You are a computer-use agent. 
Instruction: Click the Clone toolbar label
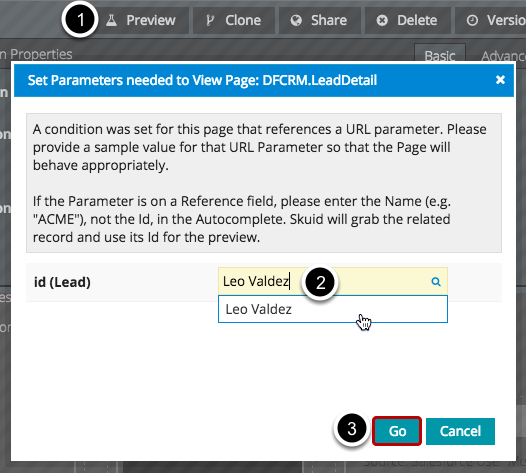point(243,20)
